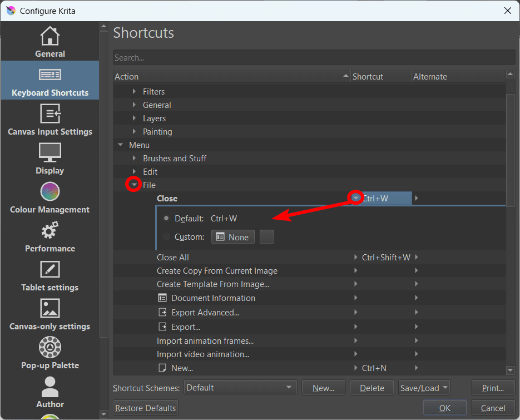This screenshot has width=520, height=420.
Task: Select the Default Ctrl+W radio button
Action: coord(167,219)
